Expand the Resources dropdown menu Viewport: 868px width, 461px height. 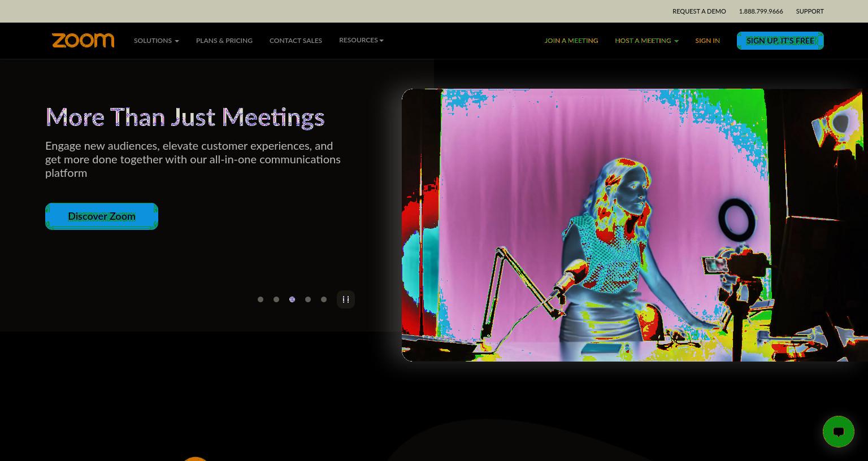click(x=361, y=40)
